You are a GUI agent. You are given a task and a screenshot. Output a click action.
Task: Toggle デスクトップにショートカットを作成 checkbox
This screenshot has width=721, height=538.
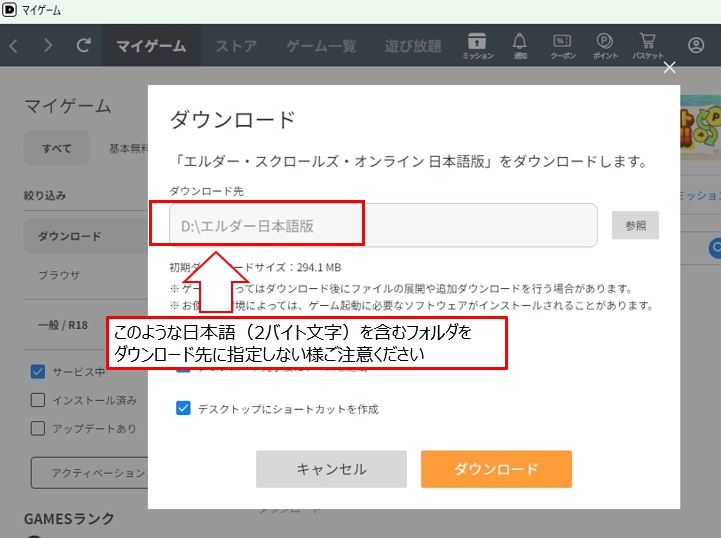coord(183,408)
